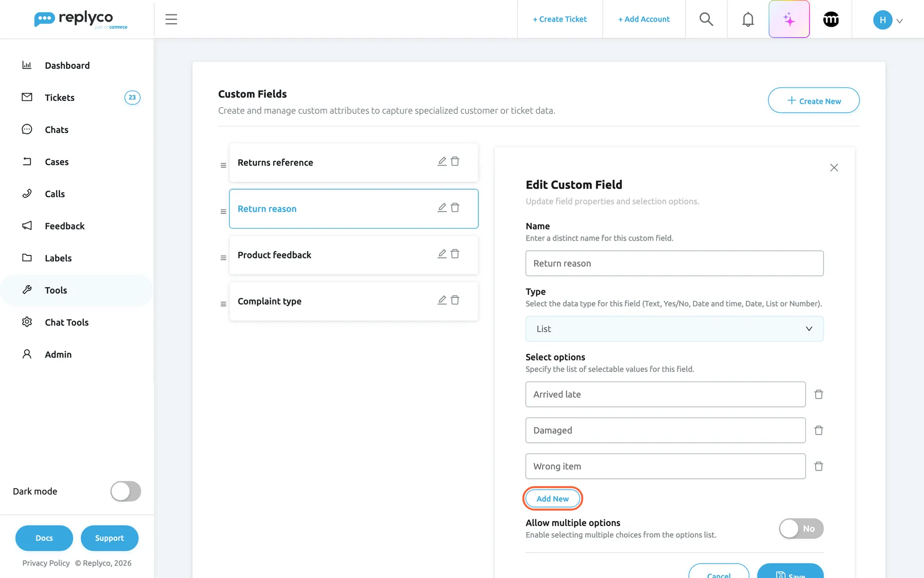Delete the Returns reference field
This screenshot has width=924, height=578.
tap(455, 161)
